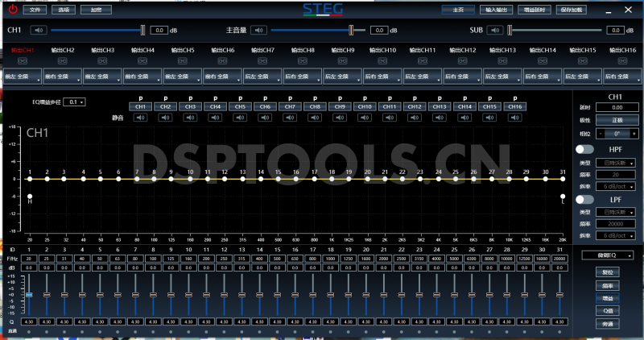The height and width of the screenshot is (340, 644).
Task: Open the 微调EQ mode dropdown
Action: pos(610,255)
